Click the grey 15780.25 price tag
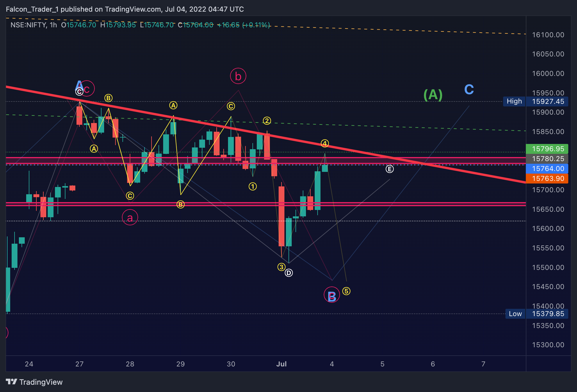The width and height of the screenshot is (577, 392). pyautogui.click(x=547, y=159)
